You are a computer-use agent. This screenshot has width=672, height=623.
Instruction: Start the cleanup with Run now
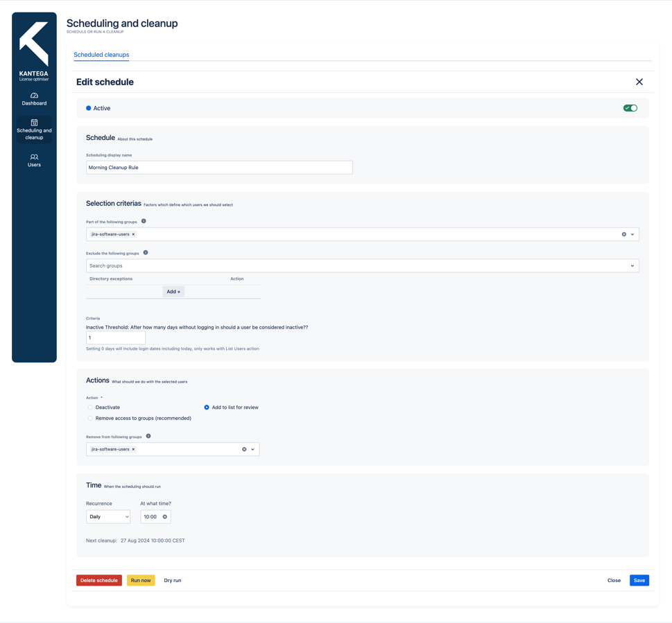(141, 580)
